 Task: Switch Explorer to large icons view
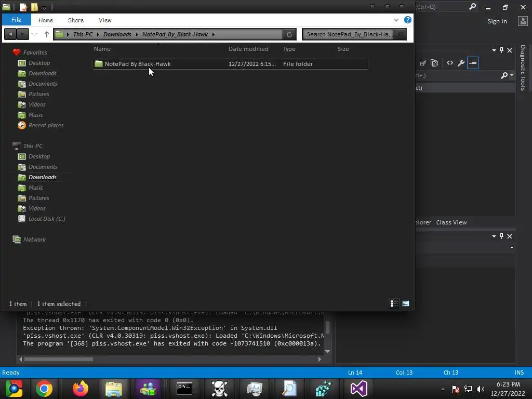pyautogui.click(x=406, y=303)
